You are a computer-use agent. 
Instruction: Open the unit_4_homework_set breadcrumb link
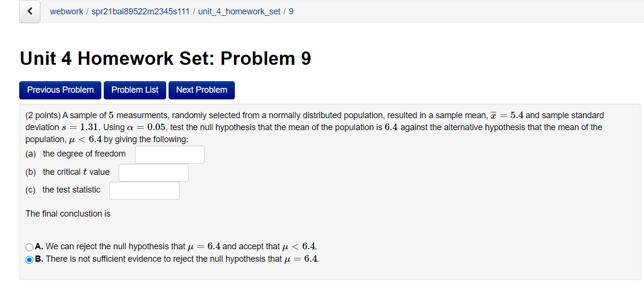click(239, 11)
